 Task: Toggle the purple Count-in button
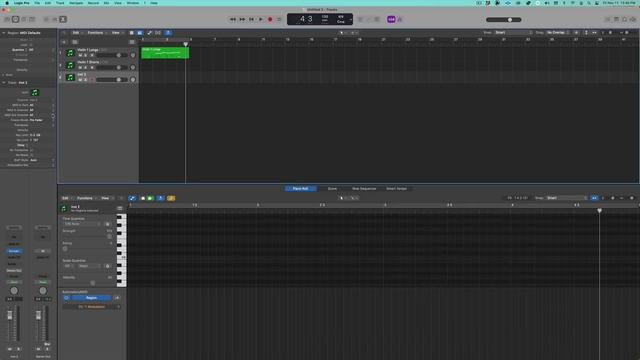click(x=391, y=19)
